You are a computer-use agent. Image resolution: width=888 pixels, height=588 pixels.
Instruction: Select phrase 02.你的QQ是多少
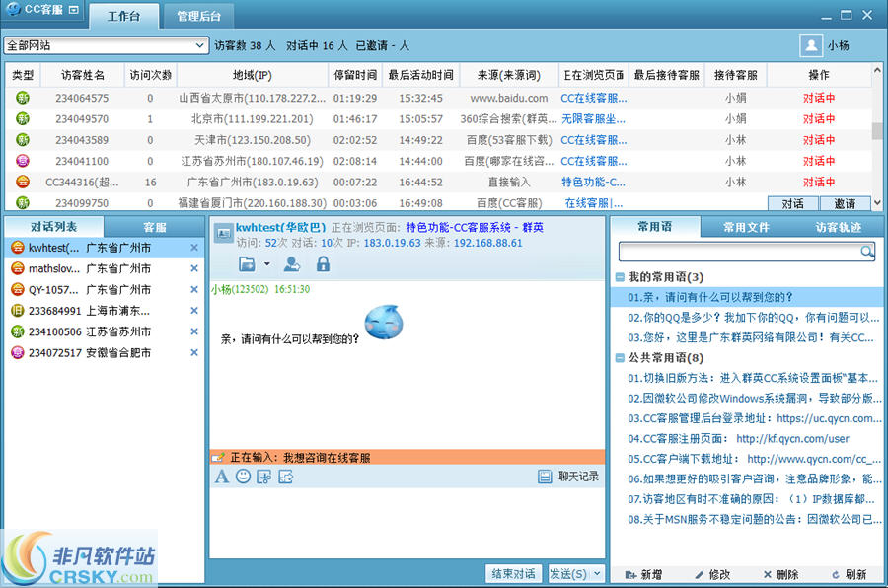(x=753, y=318)
